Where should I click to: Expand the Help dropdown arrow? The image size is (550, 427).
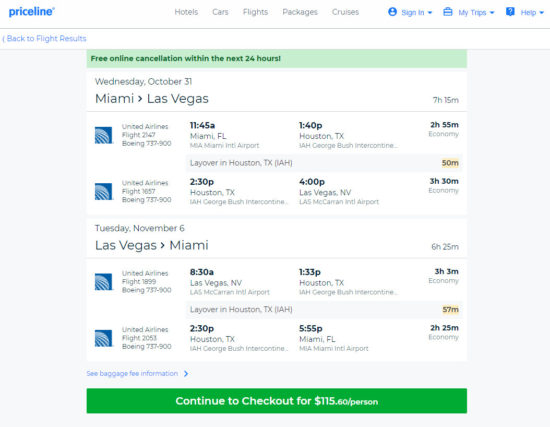pos(541,13)
